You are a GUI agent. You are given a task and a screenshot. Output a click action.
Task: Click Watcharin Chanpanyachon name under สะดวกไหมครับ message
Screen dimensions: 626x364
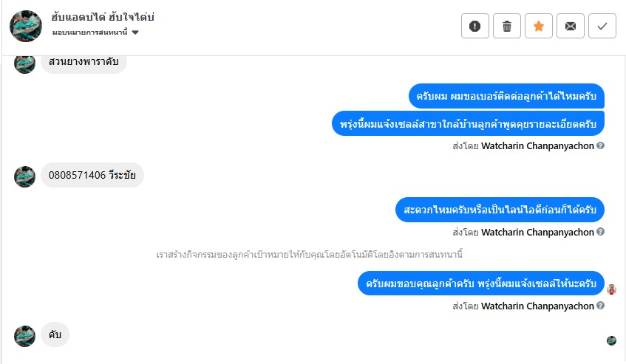pos(537,233)
